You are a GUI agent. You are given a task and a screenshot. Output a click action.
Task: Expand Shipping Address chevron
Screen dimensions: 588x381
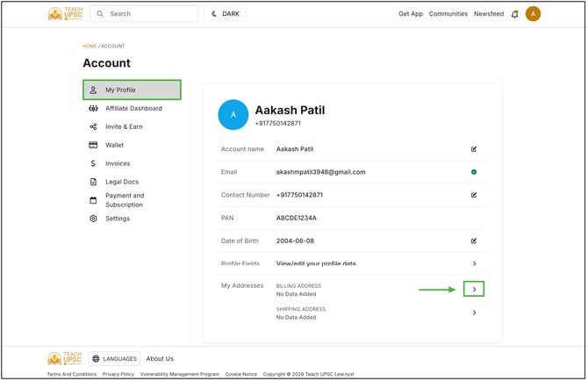pos(476,313)
